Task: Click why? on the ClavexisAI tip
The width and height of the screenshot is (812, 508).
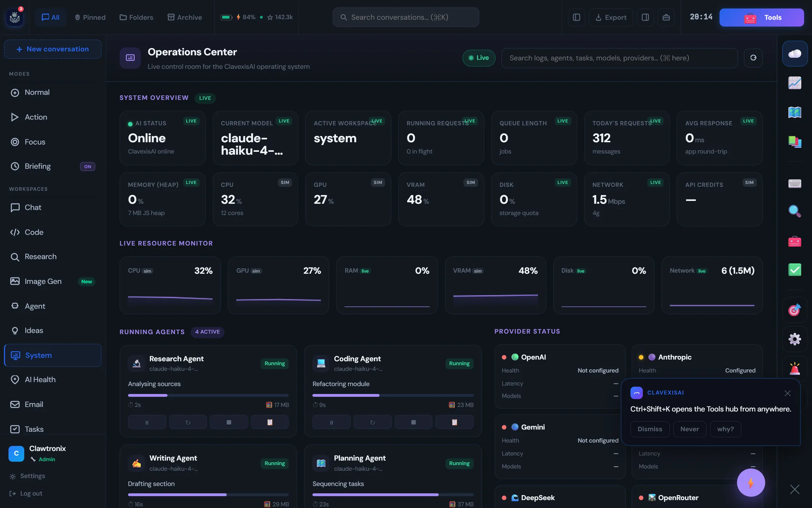Action: pyautogui.click(x=725, y=429)
